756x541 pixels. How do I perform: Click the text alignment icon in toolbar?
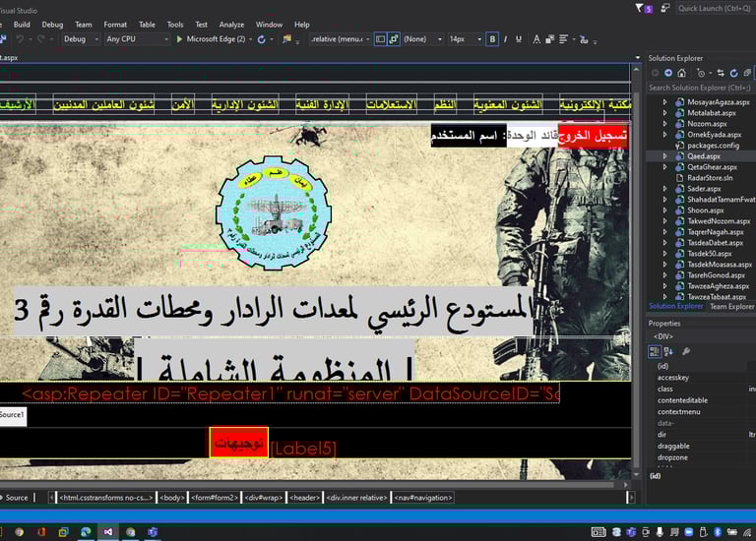click(x=563, y=39)
